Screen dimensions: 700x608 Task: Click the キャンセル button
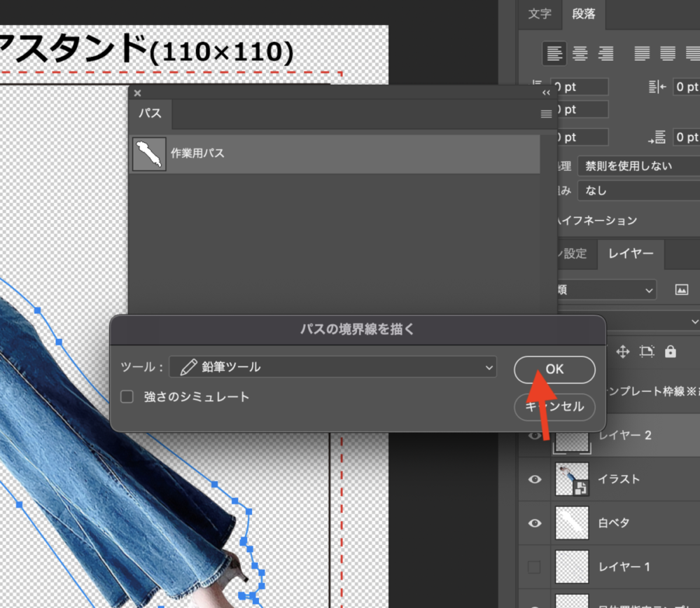coord(554,407)
